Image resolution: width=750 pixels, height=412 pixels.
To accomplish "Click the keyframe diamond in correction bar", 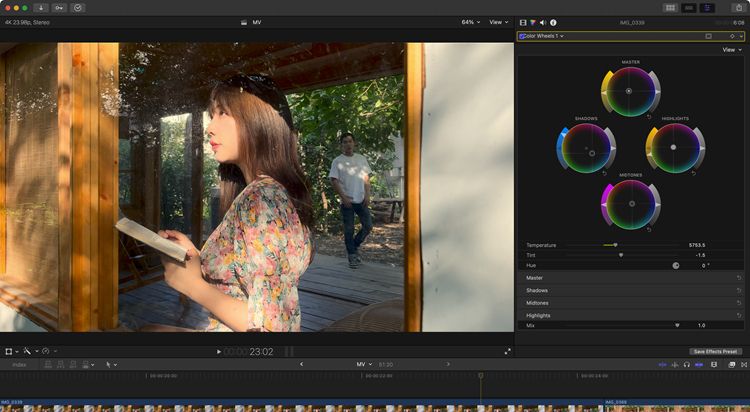I will point(732,36).
